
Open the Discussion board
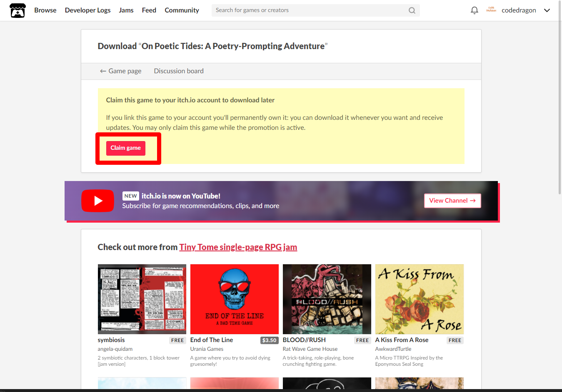[179, 71]
